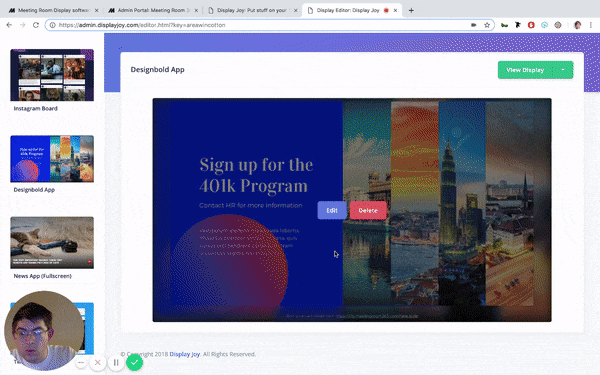Open new browser tab with plus

[411, 10]
